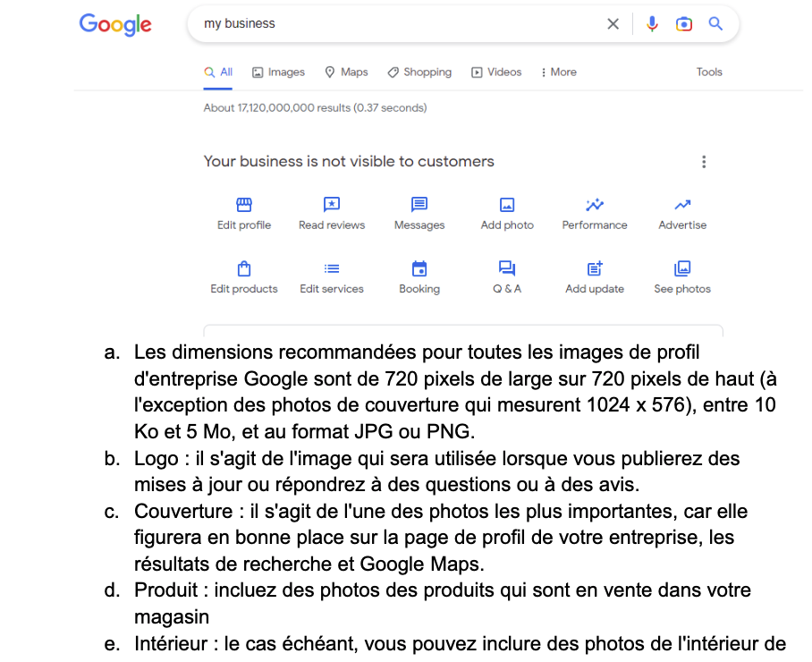
Task: Open the Q & A icon
Action: [x=507, y=268]
